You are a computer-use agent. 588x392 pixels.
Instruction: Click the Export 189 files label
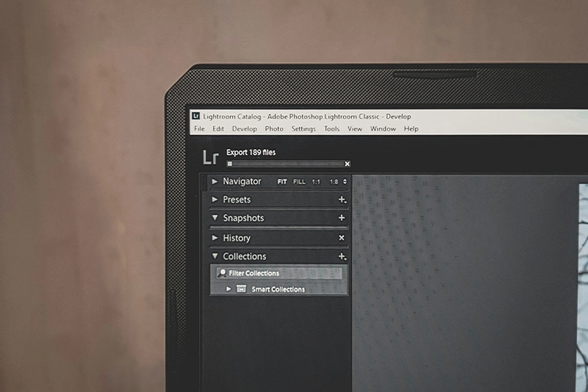pyautogui.click(x=251, y=152)
